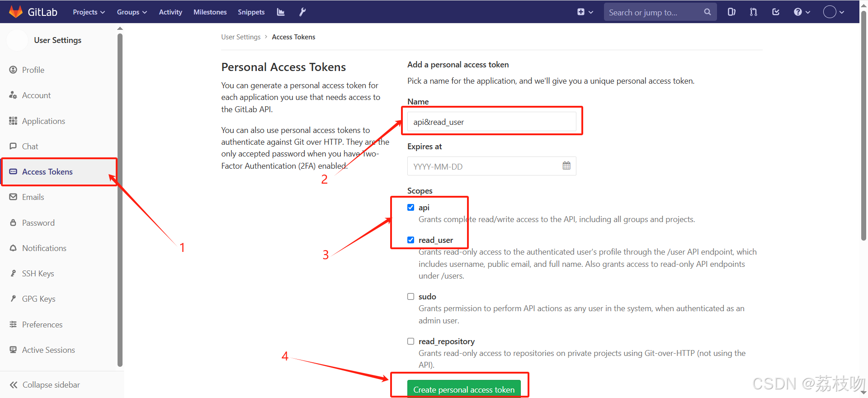This screenshot has width=868, height=398.
Task: Click the User Settings sidebar heading
Action: coord(58,40)
